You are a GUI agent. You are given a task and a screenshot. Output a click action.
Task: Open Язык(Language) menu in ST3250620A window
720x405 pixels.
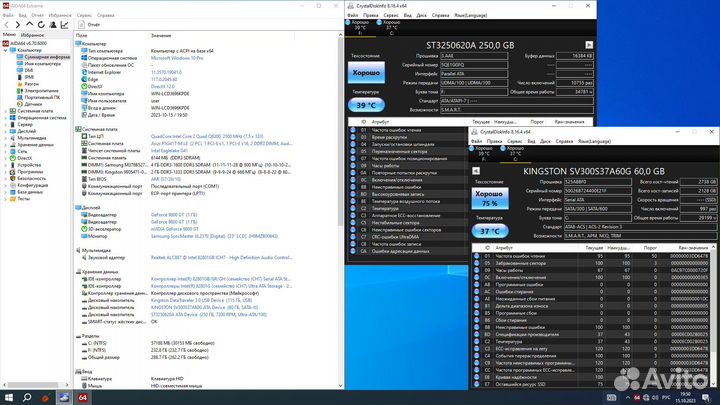pyautogui.click(x=470, y=15)
